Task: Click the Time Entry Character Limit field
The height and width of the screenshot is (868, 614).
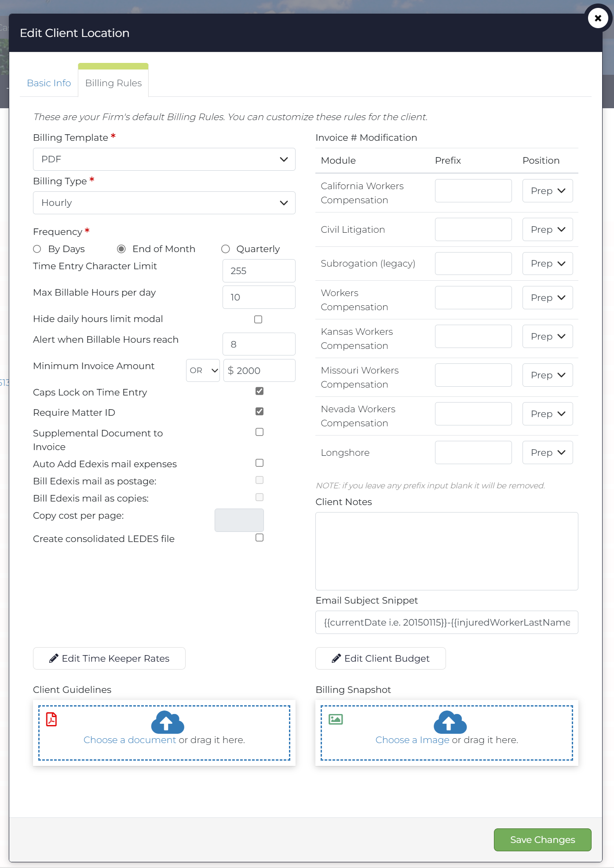Action: point(259,271)
